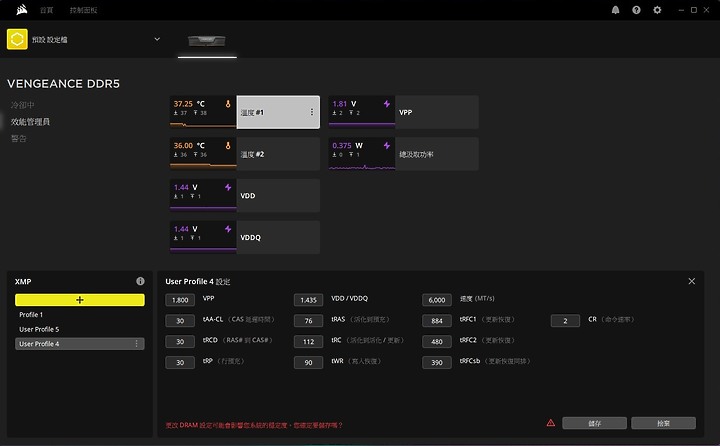Open three-dot menu for User Profile 4
Viewport: 720px width, 446px height.
pos(136,344)
